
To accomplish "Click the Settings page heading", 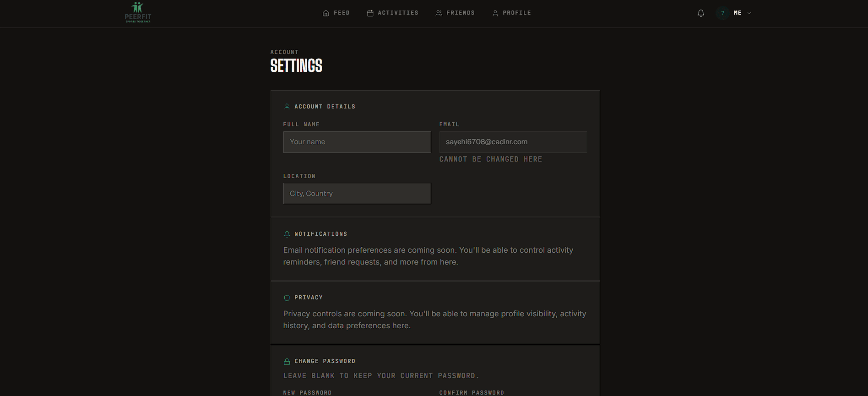I will pos(296,66).
